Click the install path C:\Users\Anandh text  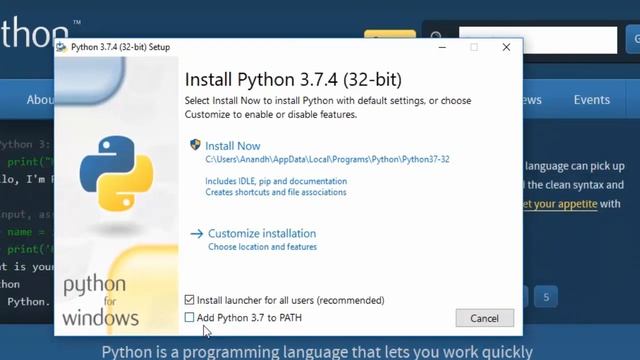327,159
